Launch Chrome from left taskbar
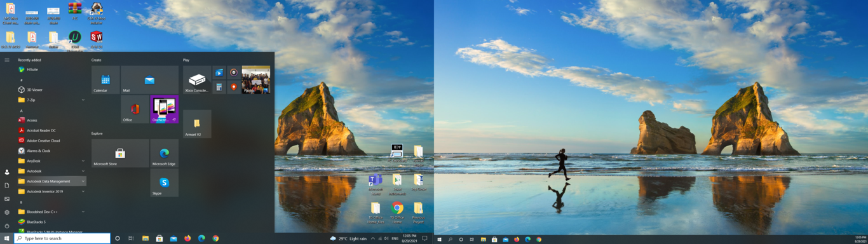 215,238
